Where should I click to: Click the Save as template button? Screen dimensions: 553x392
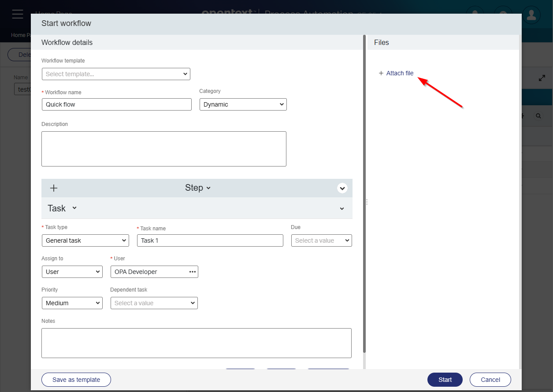[x=76, y=380]
